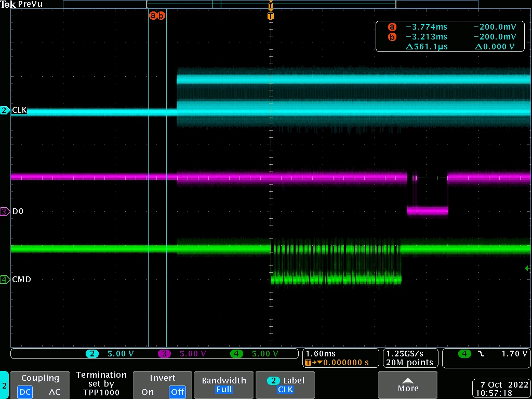
Task: Click the channel 4 5.00 V scale value
Action: coord(265,354)
